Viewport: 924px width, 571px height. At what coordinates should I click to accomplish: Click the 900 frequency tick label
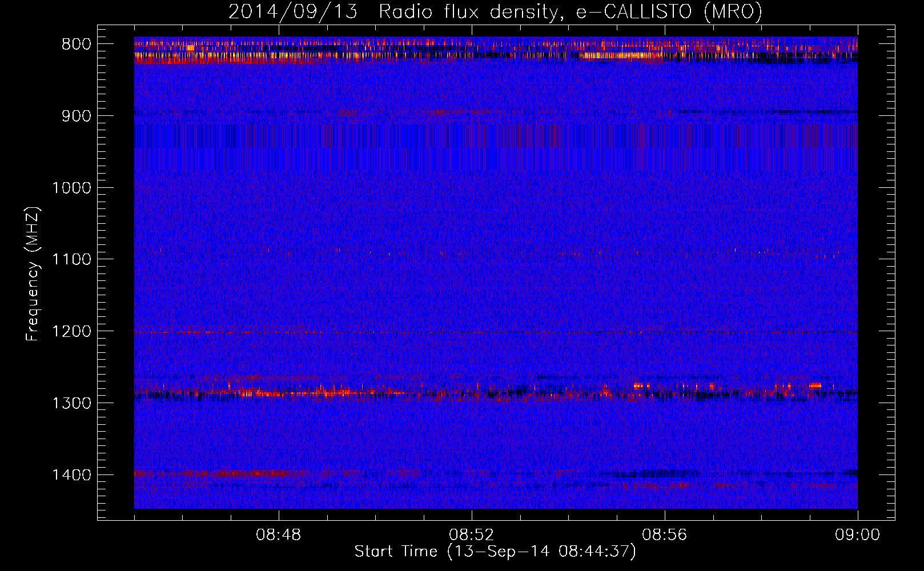pyautogui.click(x=76, y=116)
